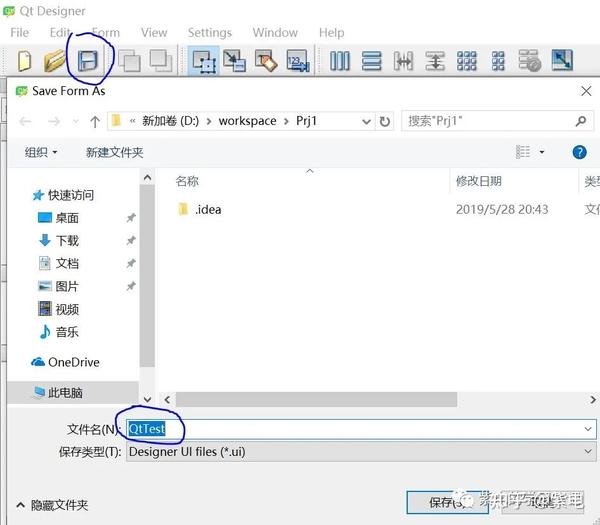Refresh the Prj1 folder listing
The height and width of the screenshot is (525, 600).
click(385, 122)
